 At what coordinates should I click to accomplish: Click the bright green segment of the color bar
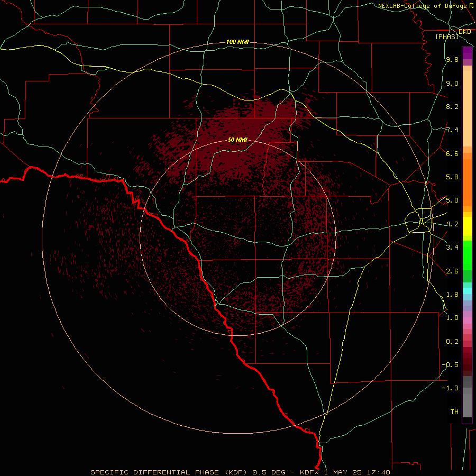point(467,255)
